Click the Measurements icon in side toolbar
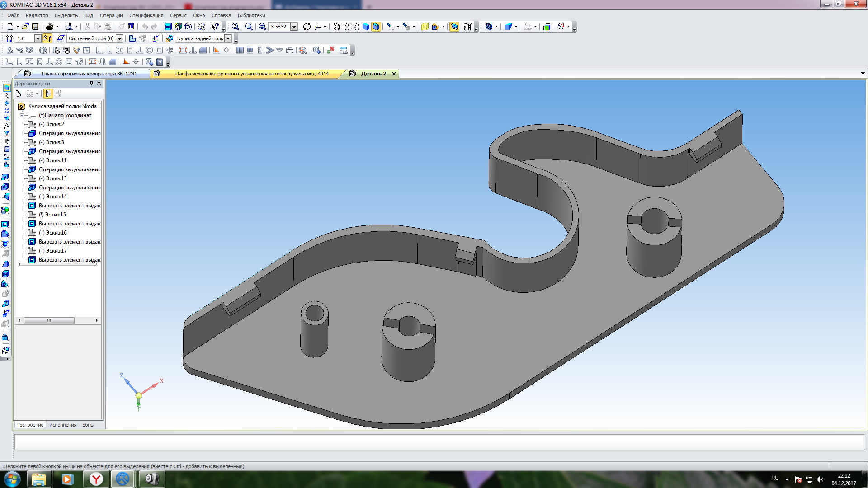 click(x=6, y=126)
